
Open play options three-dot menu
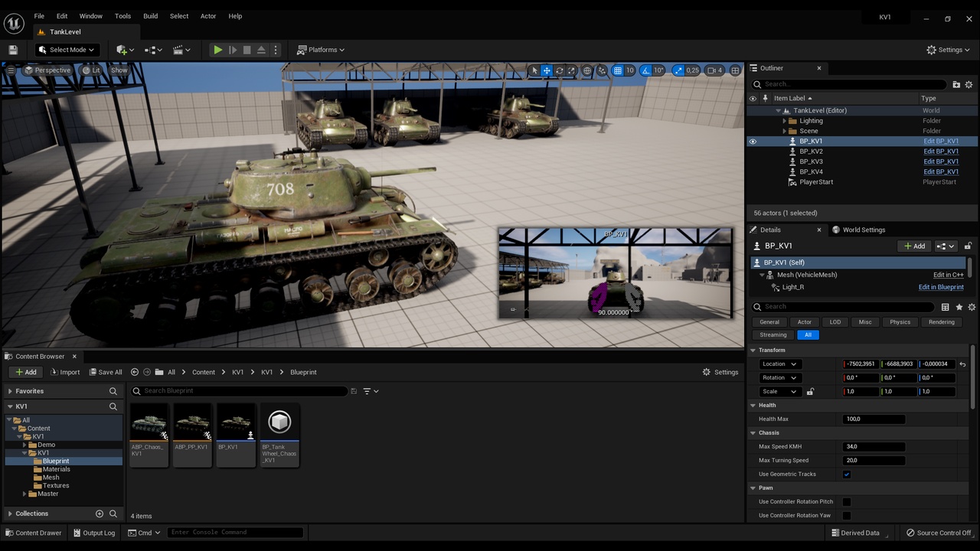[276, 50]
